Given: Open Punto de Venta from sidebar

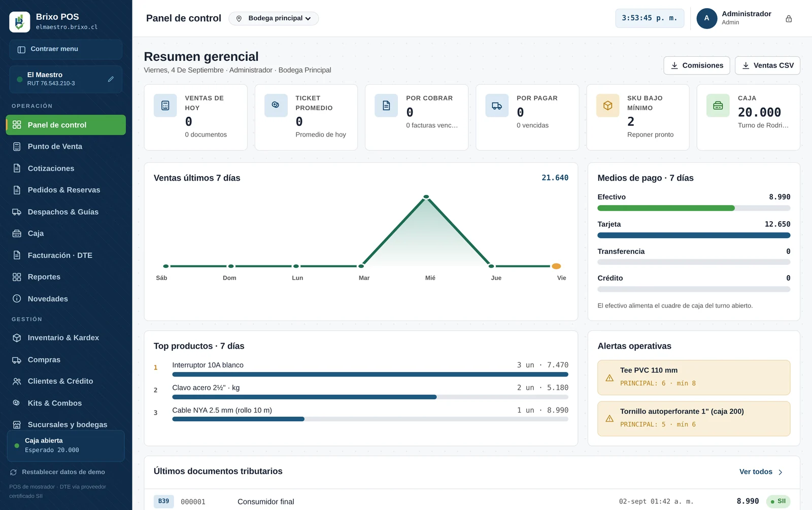Looking at the screenshot, I should [x=65, y=147].
